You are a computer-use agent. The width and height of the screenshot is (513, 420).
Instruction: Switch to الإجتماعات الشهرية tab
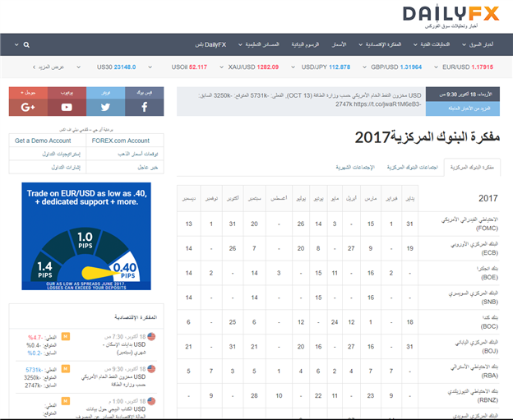point(355,168)
